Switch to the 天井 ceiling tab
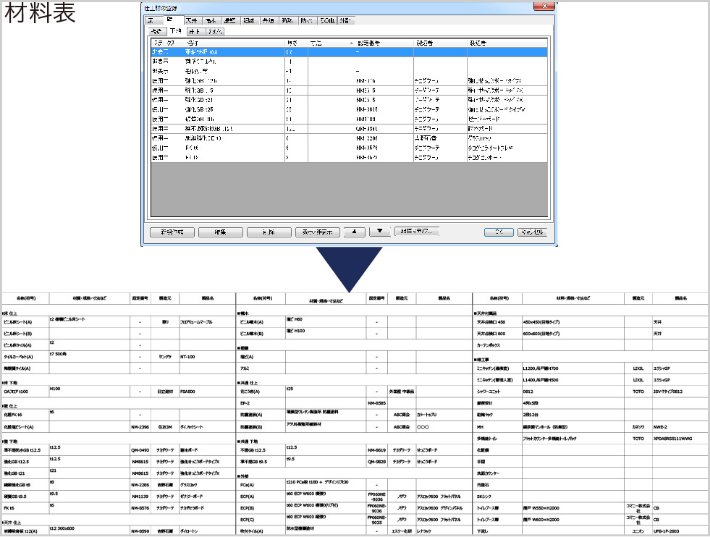Viewport: 710px width, 537px height. point(191,20)
